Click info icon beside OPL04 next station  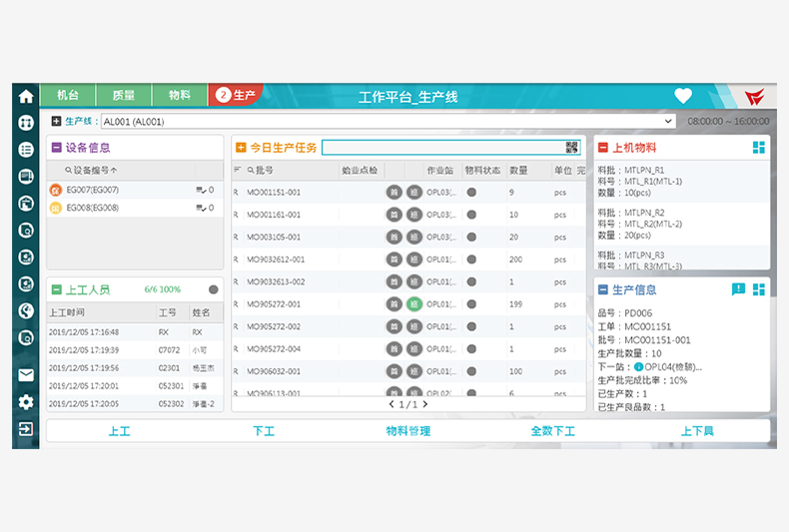click(x=638, y=367)
